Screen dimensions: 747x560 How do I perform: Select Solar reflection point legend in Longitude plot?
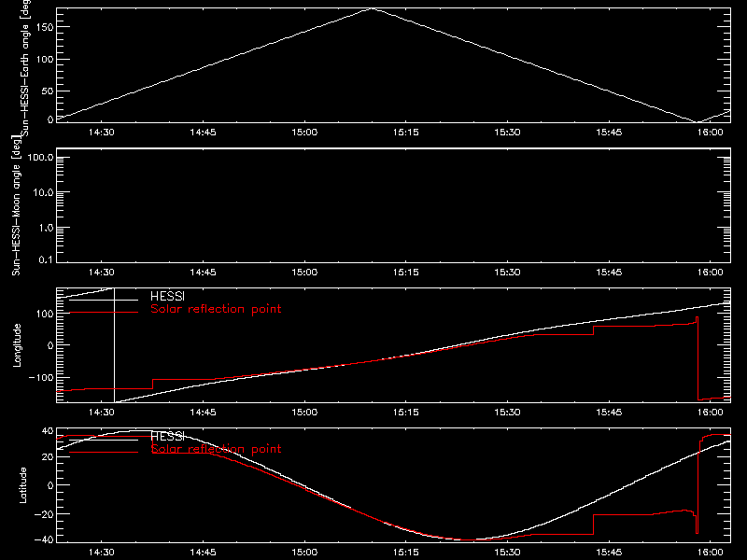(216, 309)
